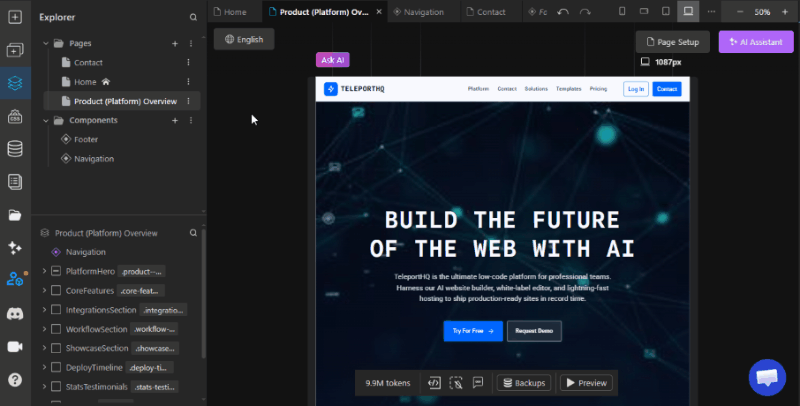800x406 pixels.
Task: Add a new component with Components plus
Action: coord(175,120)
